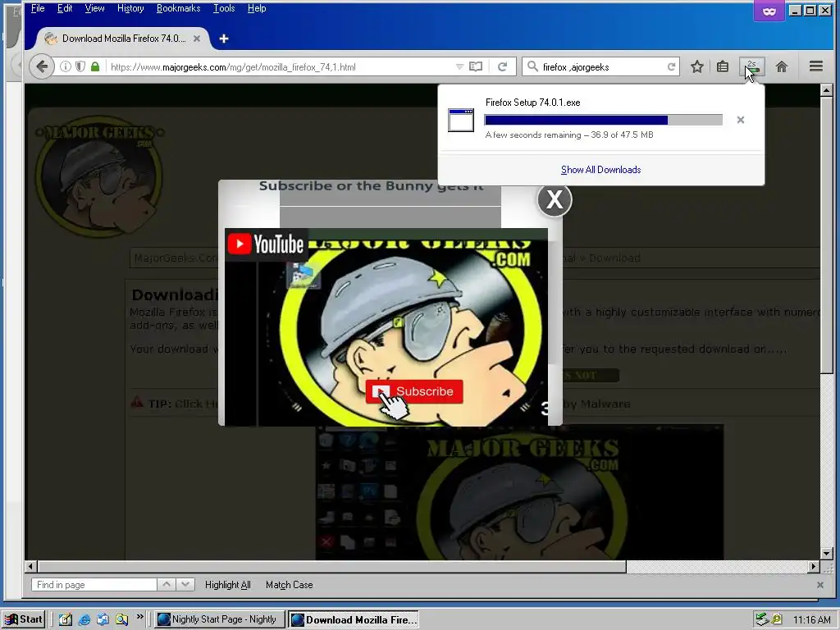Bookmark this page with the star icon

click(697, 67)
